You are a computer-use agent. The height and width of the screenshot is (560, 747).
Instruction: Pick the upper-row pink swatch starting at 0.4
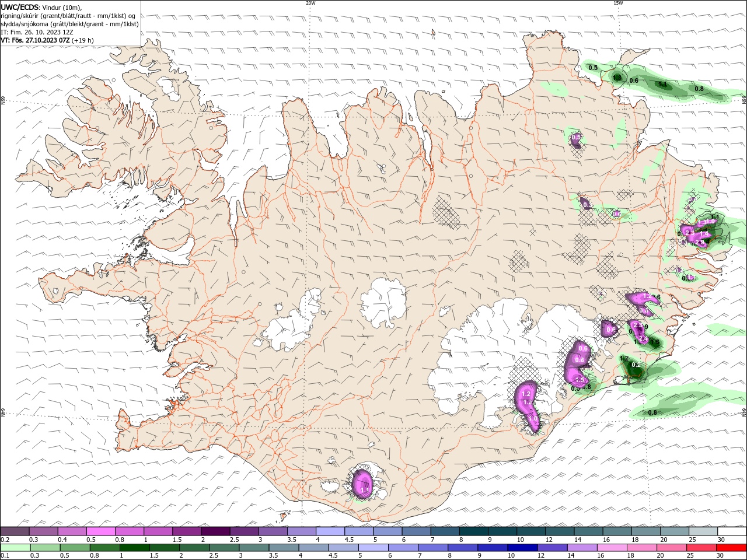coord(72,531)
